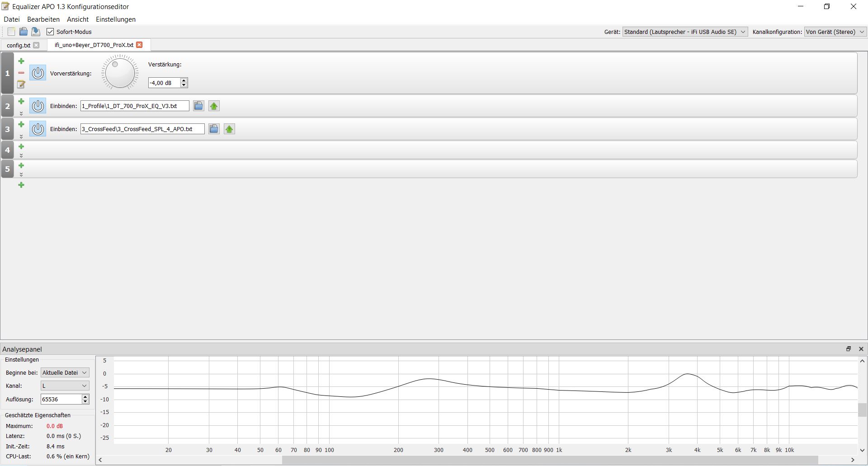The image size is (868, 466).
Task: Click the New file toolbar icon
Action: (11, 32)
